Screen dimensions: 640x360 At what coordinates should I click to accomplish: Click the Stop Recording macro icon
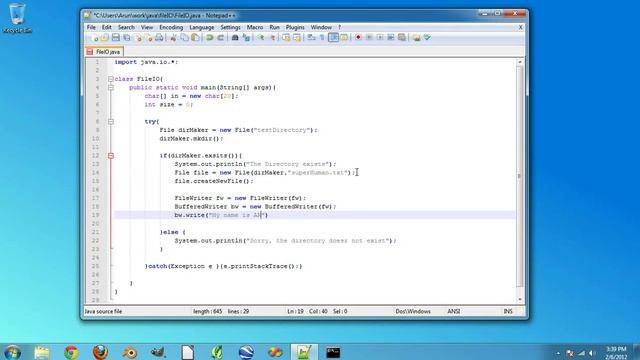pos(369,38)
